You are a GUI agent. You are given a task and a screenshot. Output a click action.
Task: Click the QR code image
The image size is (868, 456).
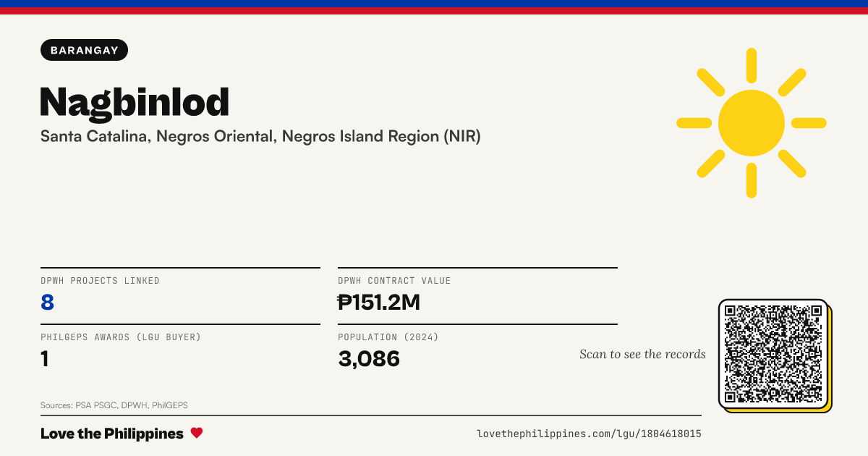tap(773, 354)
